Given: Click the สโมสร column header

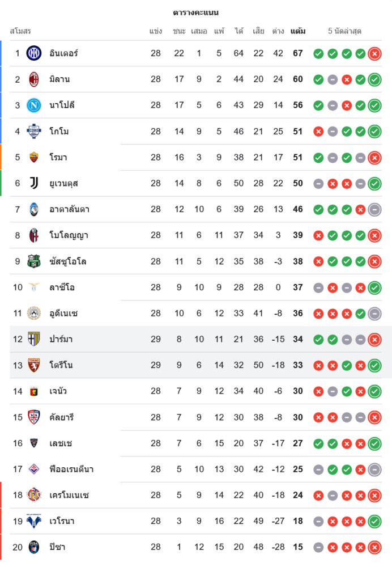Looking at the screenshot, I should (20, 31).
